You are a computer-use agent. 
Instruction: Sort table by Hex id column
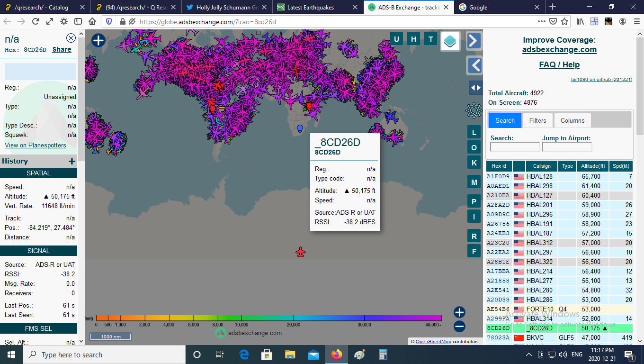click(499, 166)
